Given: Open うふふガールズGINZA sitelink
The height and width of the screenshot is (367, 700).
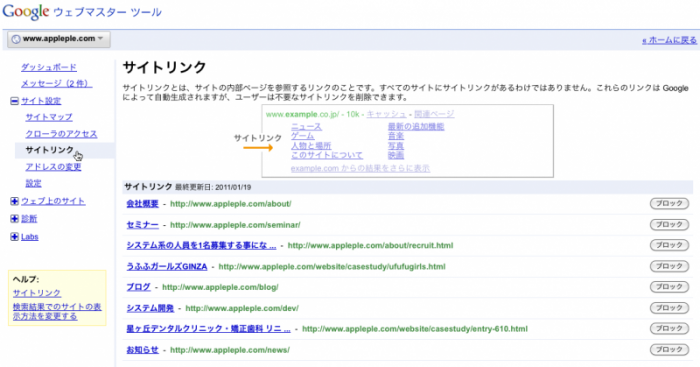Looking at the screenshot, I should click(x=167, y=267).
